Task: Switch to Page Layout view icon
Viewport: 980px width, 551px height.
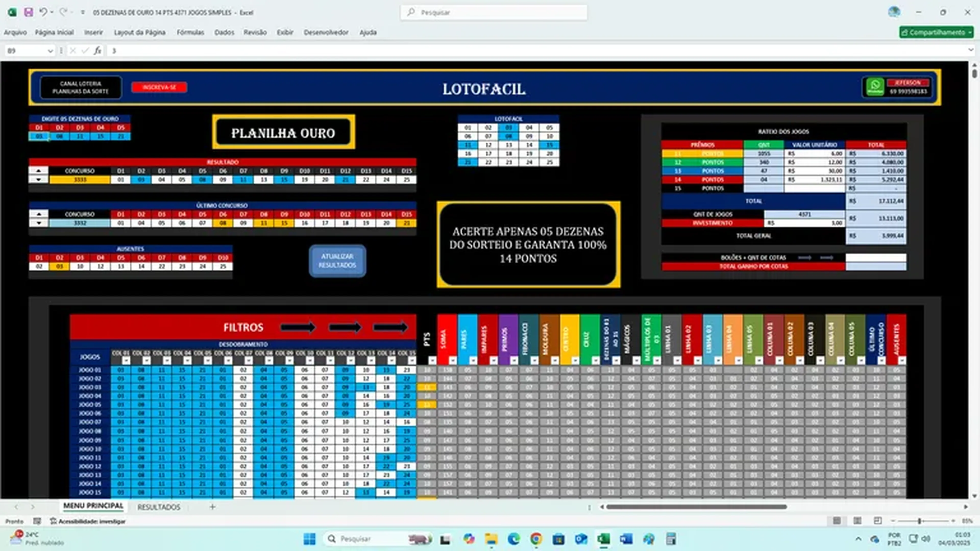Action: (857, 521)
